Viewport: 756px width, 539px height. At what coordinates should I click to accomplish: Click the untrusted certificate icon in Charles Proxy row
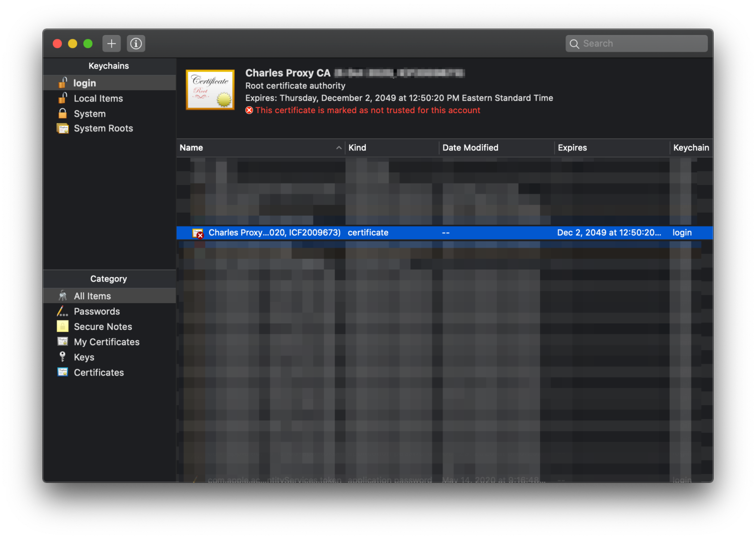pyautogui.click(x=198, y=233)
